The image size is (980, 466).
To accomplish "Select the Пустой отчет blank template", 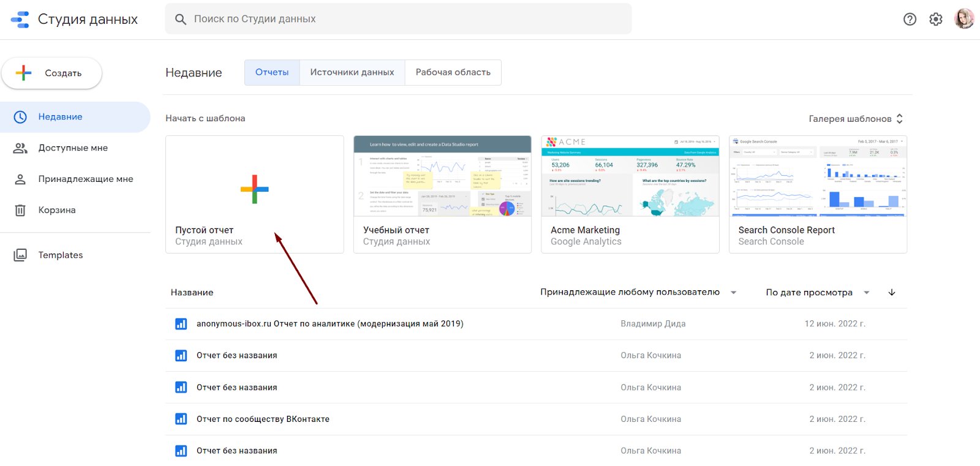I will [254, 194].
